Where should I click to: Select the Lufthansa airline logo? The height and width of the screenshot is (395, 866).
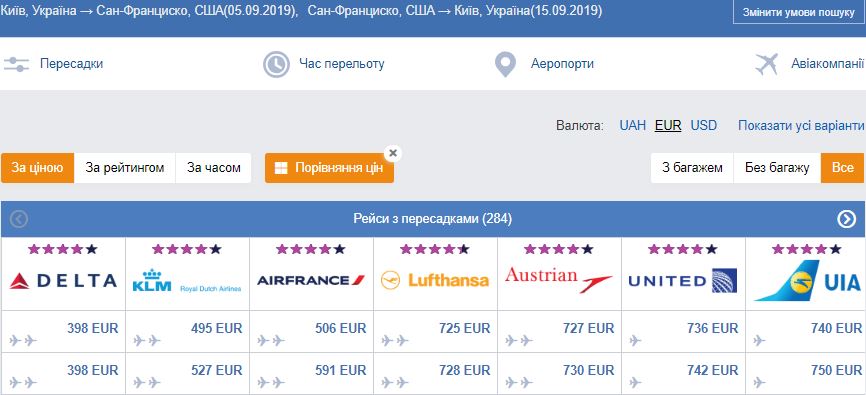(x=435, y=280)
